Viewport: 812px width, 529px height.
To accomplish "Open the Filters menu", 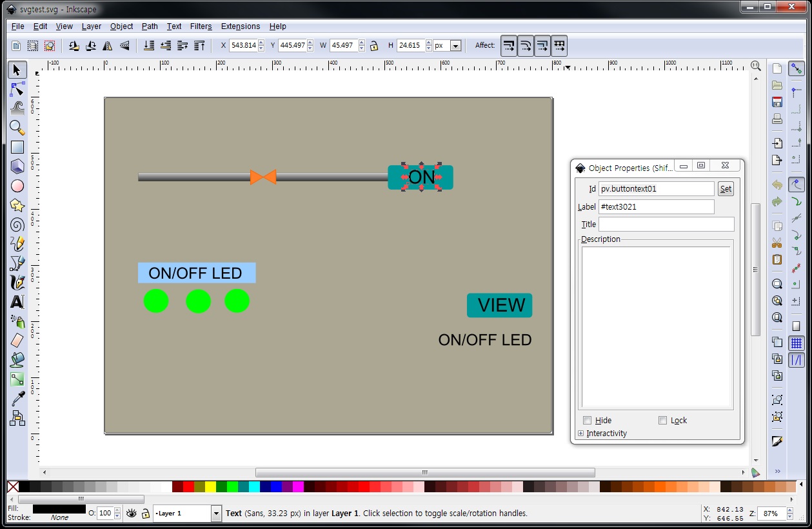I will pos(201,26).
